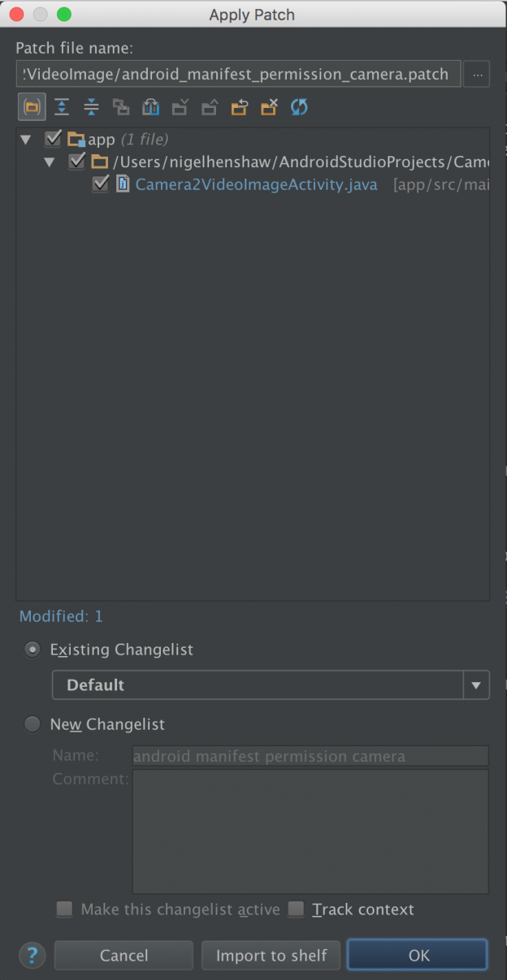Open the Default changelist dropdown

pyautogui.click(x=271, y=684)
